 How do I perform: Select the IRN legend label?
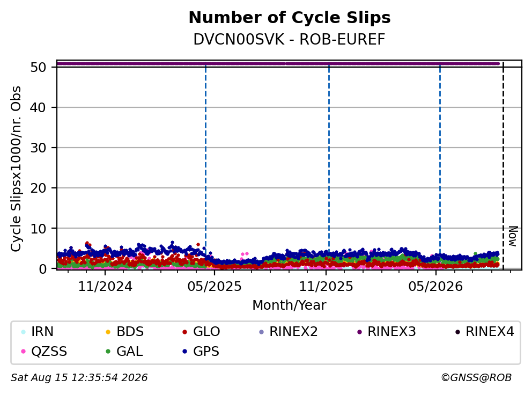tap(42, 332)
